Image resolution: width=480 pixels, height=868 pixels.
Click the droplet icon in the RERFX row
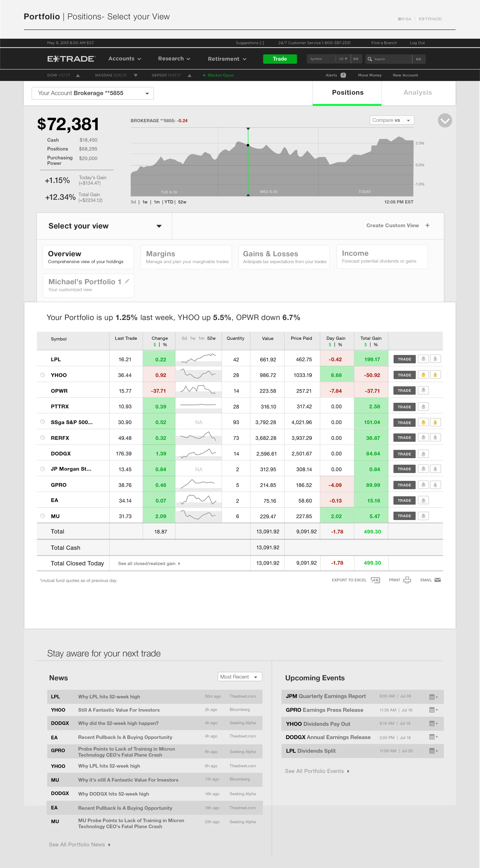coord(435,437)
